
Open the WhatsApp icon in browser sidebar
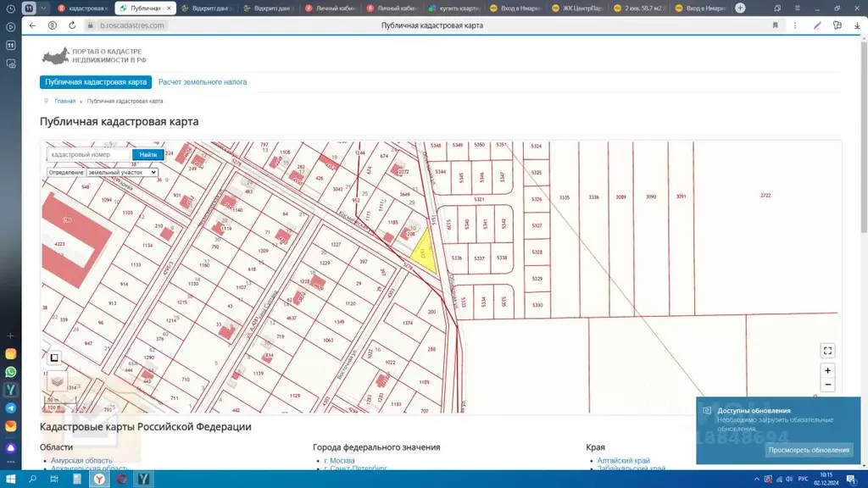coord(10,372)
